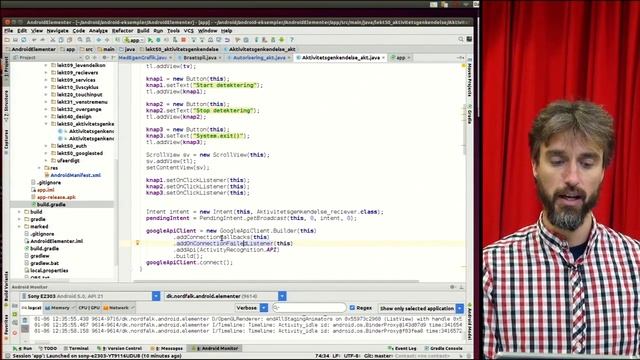Toggle the Captures side tool window
Viewport: 640px width, 360px height.
pos(6,142)
